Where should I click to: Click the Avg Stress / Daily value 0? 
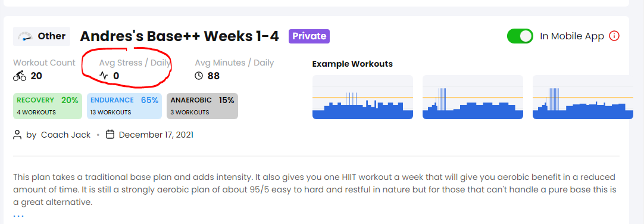[116, 76]
